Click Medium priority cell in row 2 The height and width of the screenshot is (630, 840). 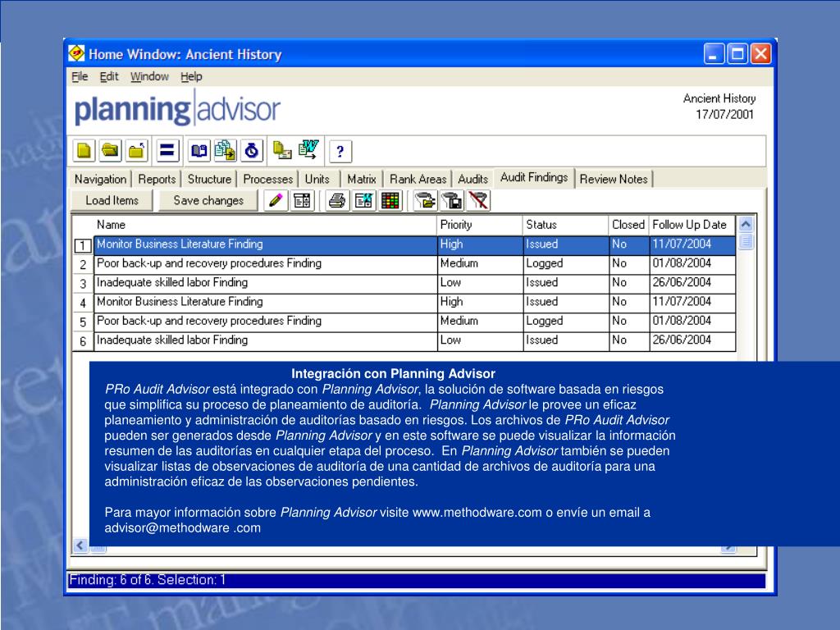[x=480, y=263]
